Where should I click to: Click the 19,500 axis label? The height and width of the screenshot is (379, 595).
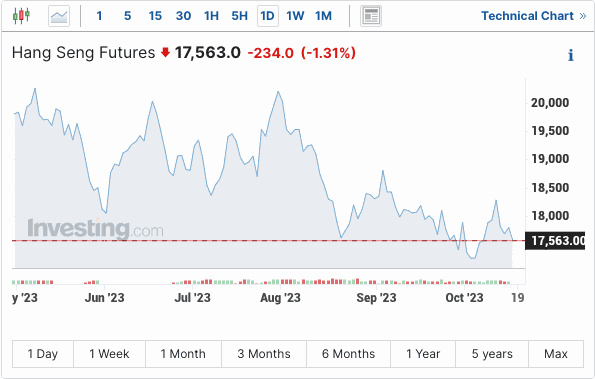point(550,131)
